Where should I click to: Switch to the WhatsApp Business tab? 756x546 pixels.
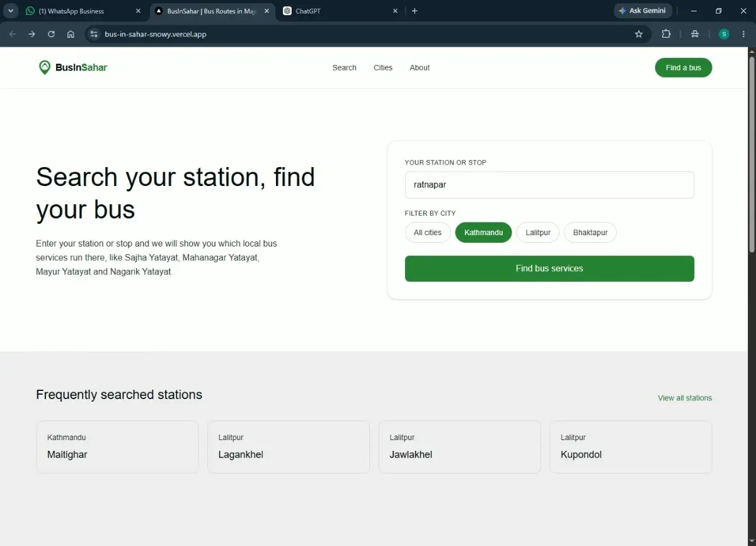(x=82, y=11)
